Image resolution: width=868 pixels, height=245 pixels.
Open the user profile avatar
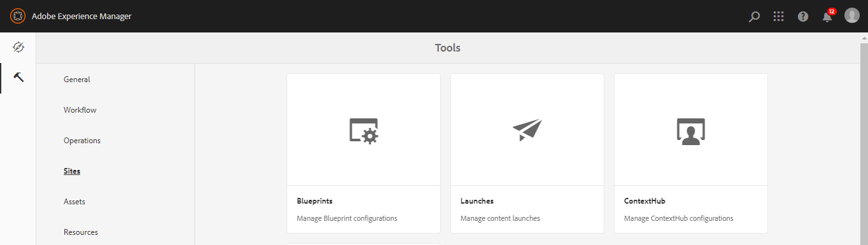click(852, 16)
